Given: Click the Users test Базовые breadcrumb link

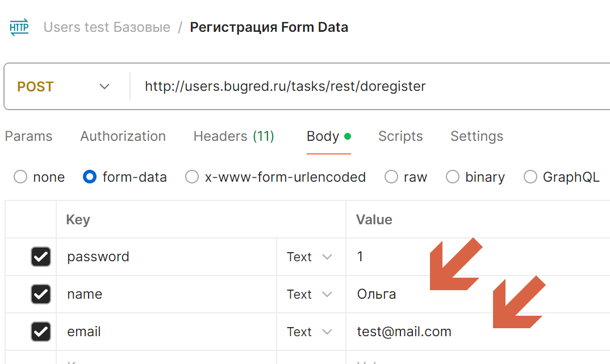Looking at the screenshot, I should 107,27.
